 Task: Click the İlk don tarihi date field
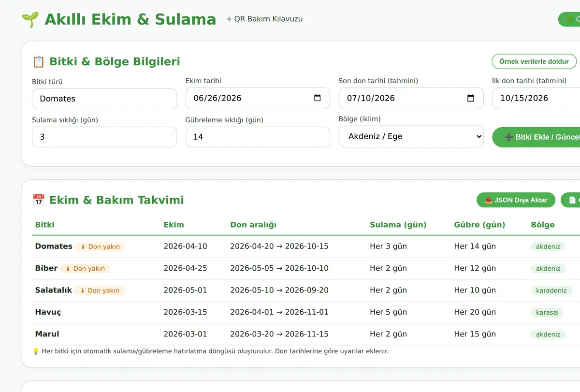536,98
